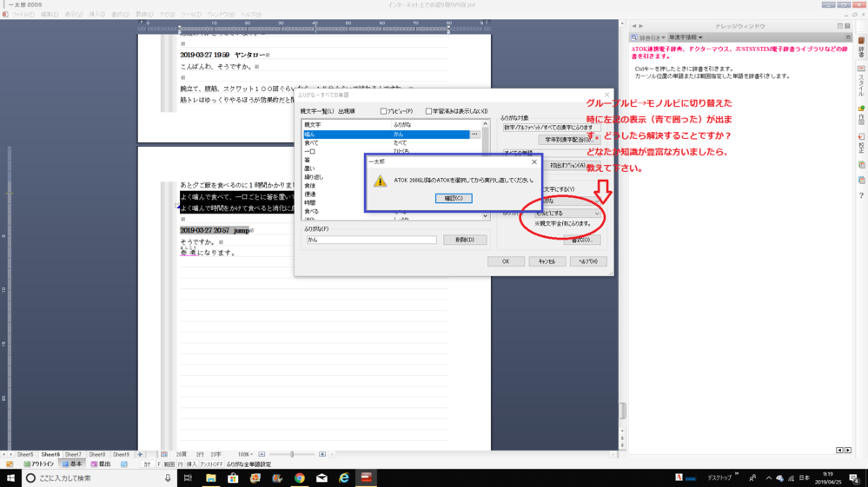Image resolution: width=868 pixels, height=487 pixels.
Task: Open the 辞書 side palette tab
Action: point(861,48)
